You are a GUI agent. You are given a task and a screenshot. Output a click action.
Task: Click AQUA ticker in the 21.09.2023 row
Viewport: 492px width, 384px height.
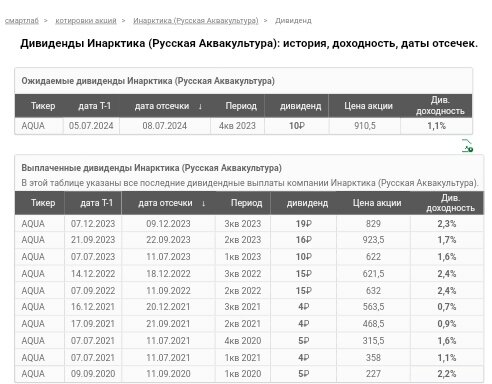pos(33,240)
